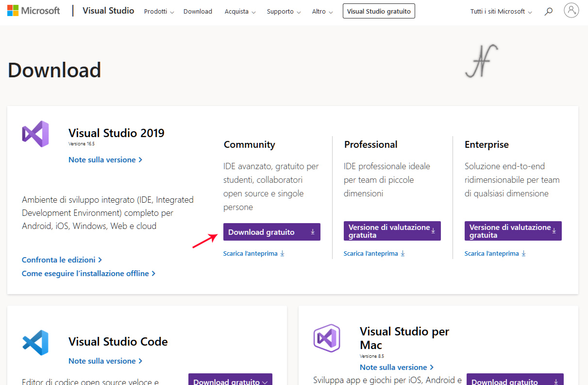The width and height of the screenshot is (588, 385).
Task: Expand the Supporto menu
Action: coord(284,11)
